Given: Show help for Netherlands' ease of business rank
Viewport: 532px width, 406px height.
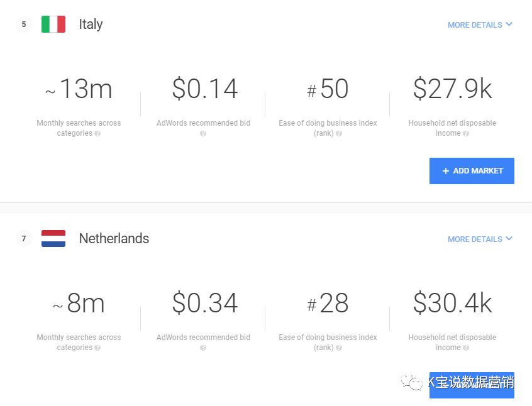Looking at the screenshot, I should [339, 348].
